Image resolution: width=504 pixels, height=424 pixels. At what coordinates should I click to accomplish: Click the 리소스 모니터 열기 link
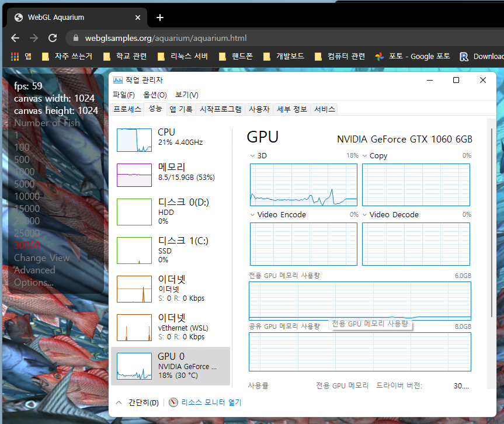[x=211, y=402]
